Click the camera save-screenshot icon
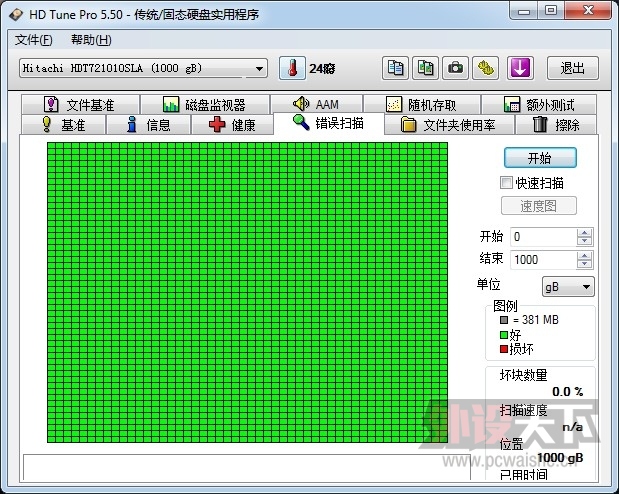619x494 pixels. click(455, 68)
